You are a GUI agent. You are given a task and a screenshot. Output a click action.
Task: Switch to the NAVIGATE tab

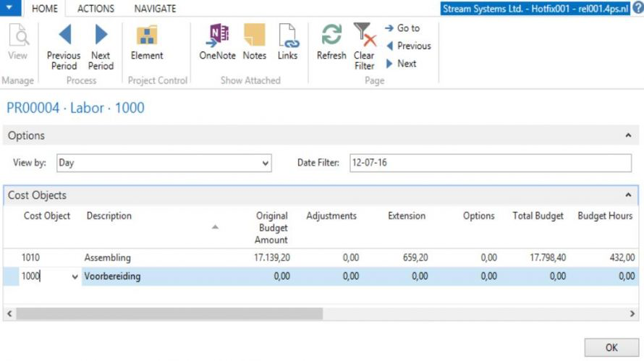tap(155, 9)
